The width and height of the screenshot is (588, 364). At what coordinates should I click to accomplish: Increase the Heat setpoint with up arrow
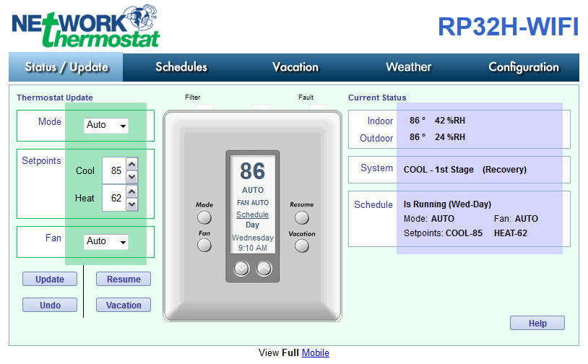[131, 192]
